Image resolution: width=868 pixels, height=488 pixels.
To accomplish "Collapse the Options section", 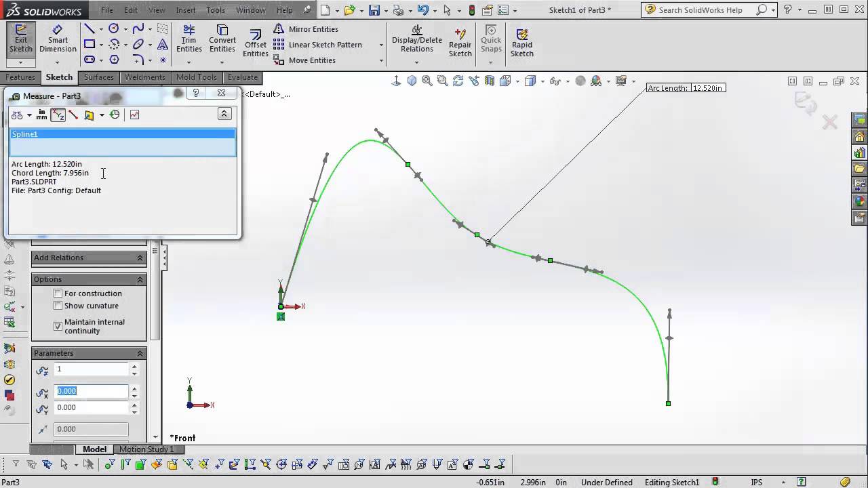I will click(x=140, y=279).
